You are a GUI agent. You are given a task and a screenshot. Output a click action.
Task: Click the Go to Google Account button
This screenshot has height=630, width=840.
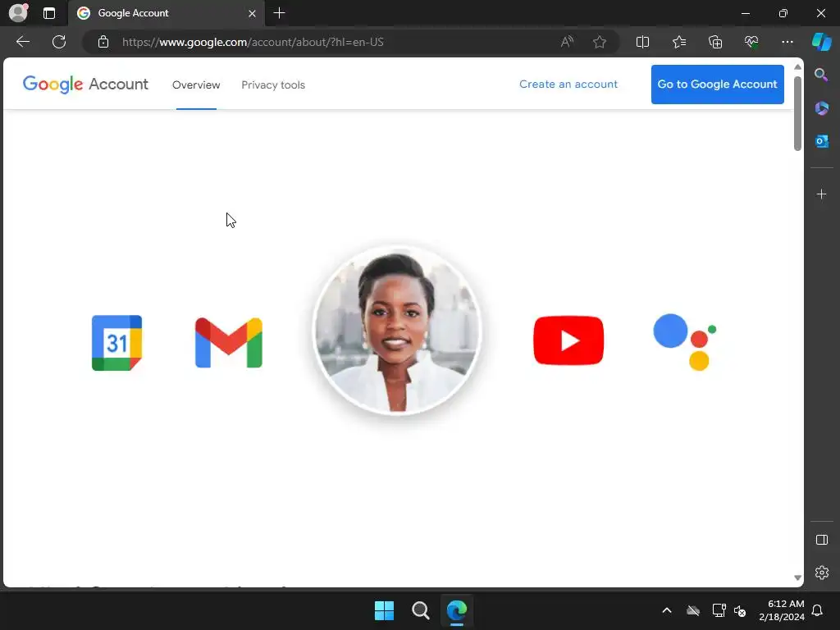pyautogui.click(x=717, y=84)
